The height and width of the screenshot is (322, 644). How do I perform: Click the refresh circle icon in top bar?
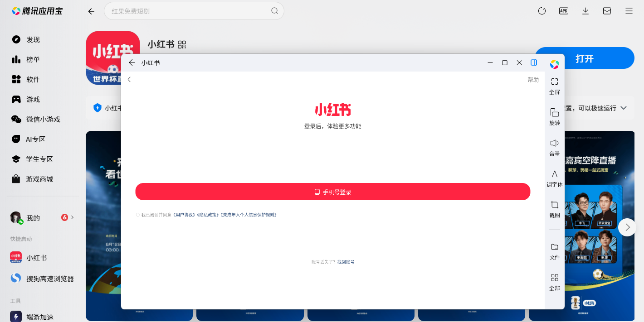click(542, 11)
